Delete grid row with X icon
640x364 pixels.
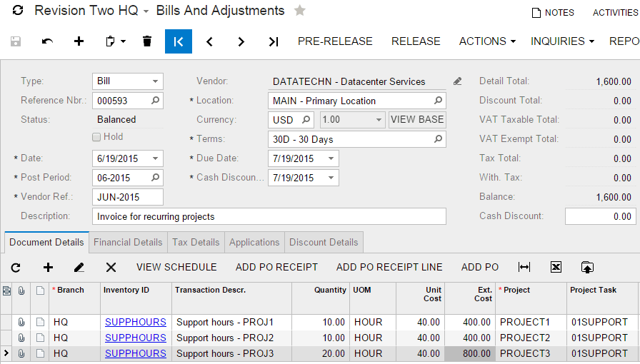point(111,267)
